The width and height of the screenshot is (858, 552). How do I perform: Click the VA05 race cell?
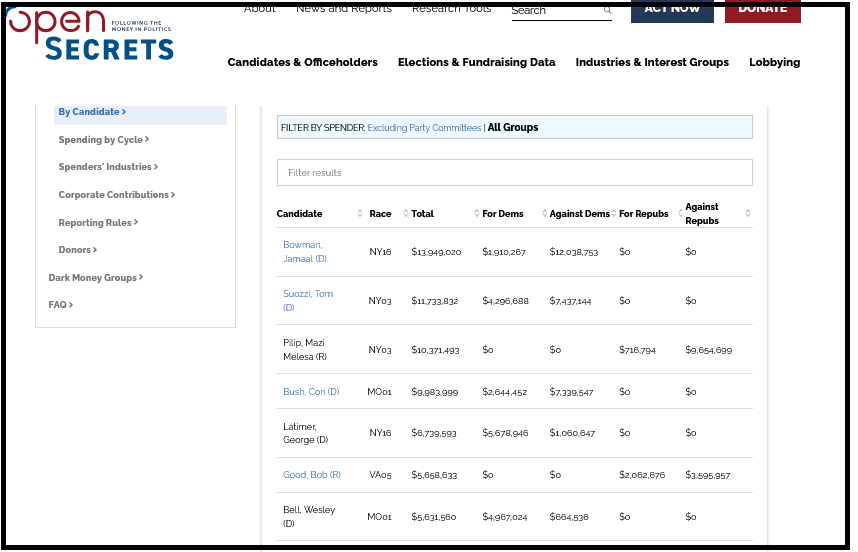click(x=380, y=475)
